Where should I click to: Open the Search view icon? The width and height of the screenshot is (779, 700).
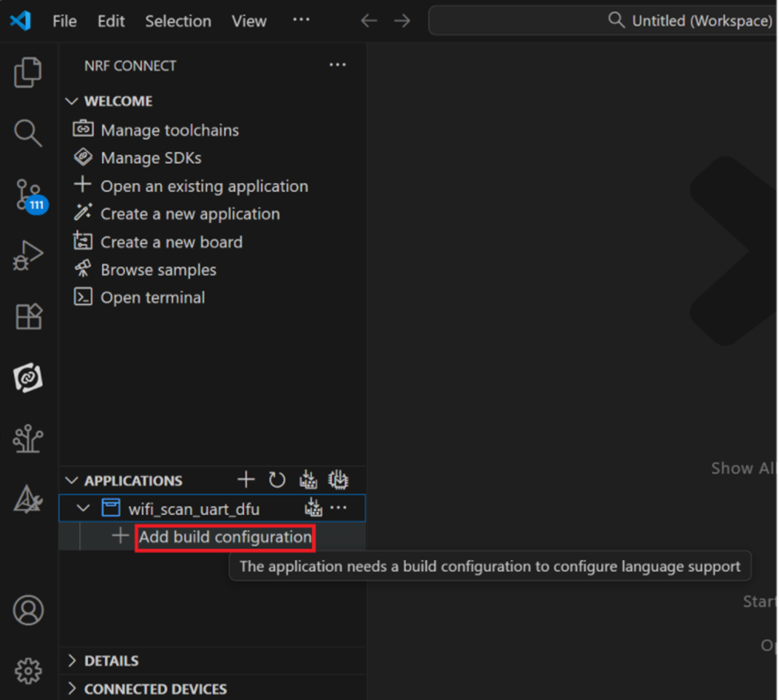coord(28,133)
